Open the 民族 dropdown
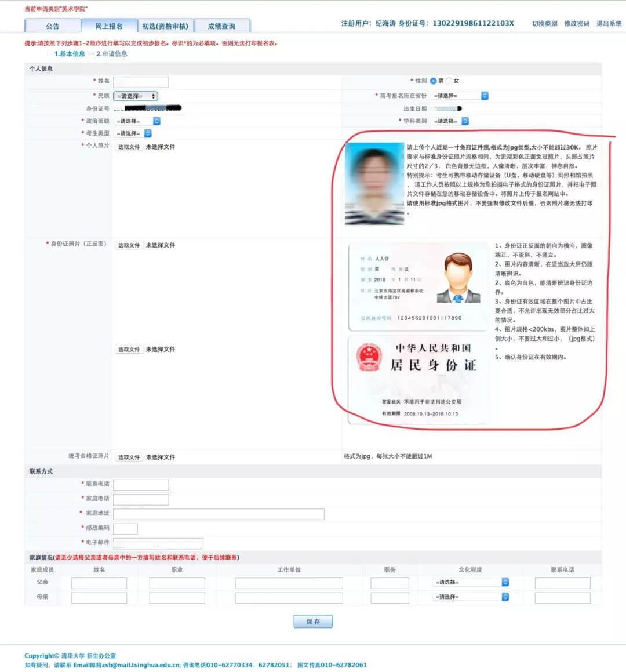 136,96
